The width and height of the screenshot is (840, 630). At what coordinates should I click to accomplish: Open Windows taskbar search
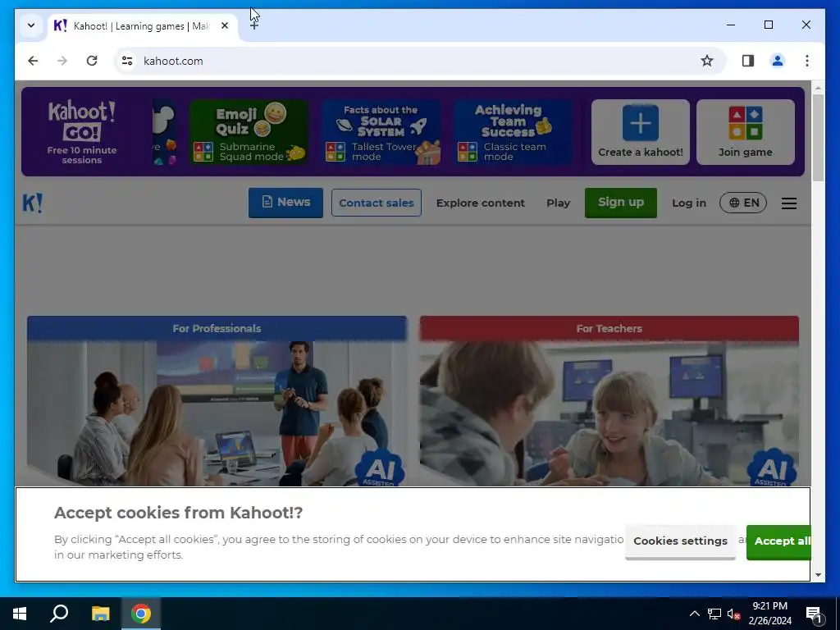[59, 614]
